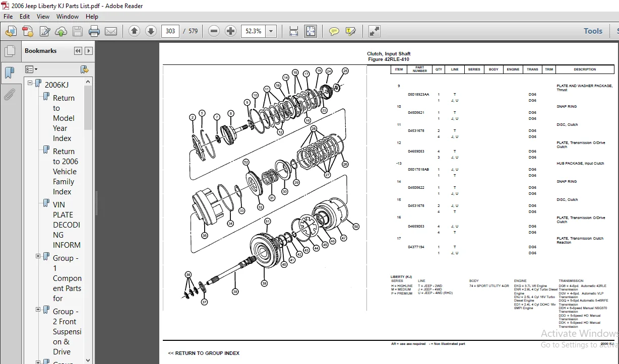Click part number 04377194 in table

[416, 247]
